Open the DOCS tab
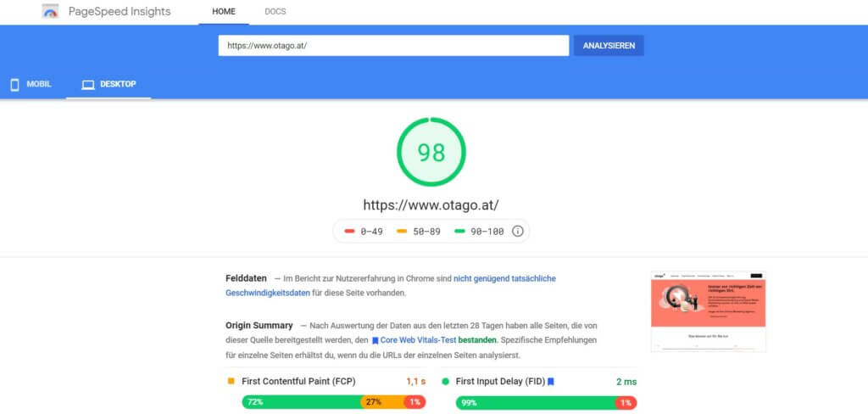Viewport: 868px width, 414px height. [x=275, y=12]
